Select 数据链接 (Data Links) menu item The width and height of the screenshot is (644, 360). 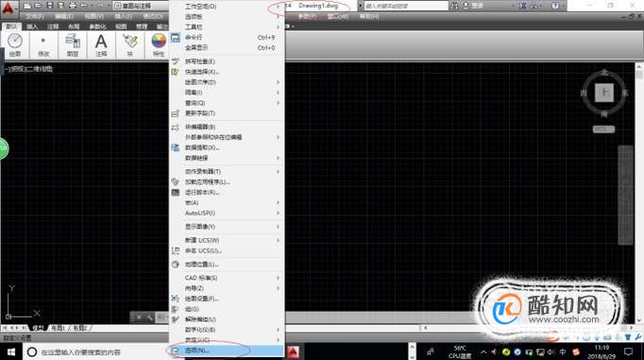point(227,158)
